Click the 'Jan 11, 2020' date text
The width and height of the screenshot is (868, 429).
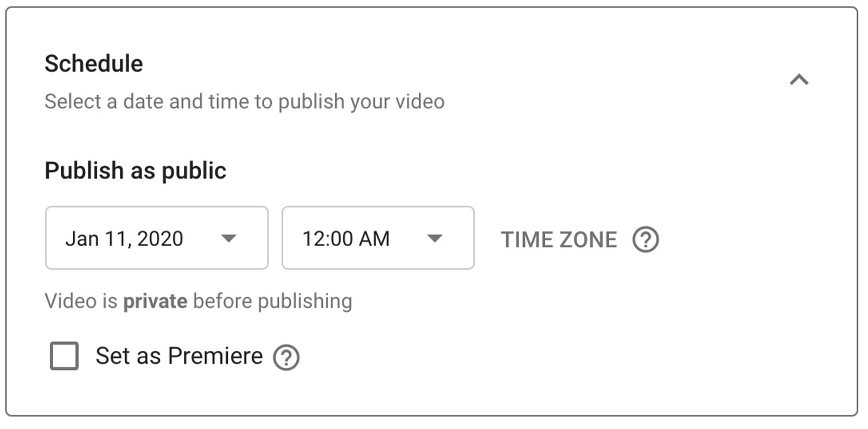click(x=124, y=239)
